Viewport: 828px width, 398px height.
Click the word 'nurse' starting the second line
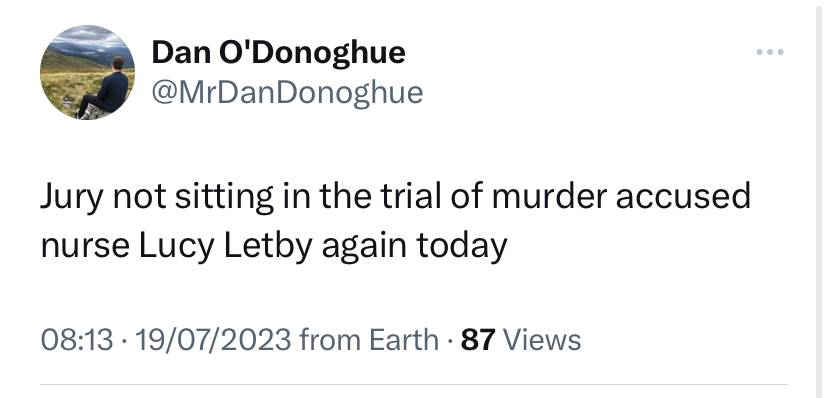84,248
